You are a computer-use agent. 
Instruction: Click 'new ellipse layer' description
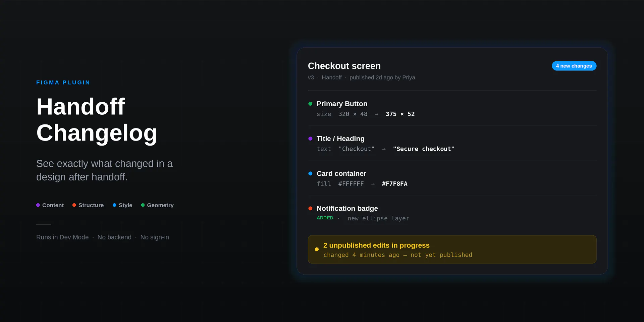[x=378, y=218]
